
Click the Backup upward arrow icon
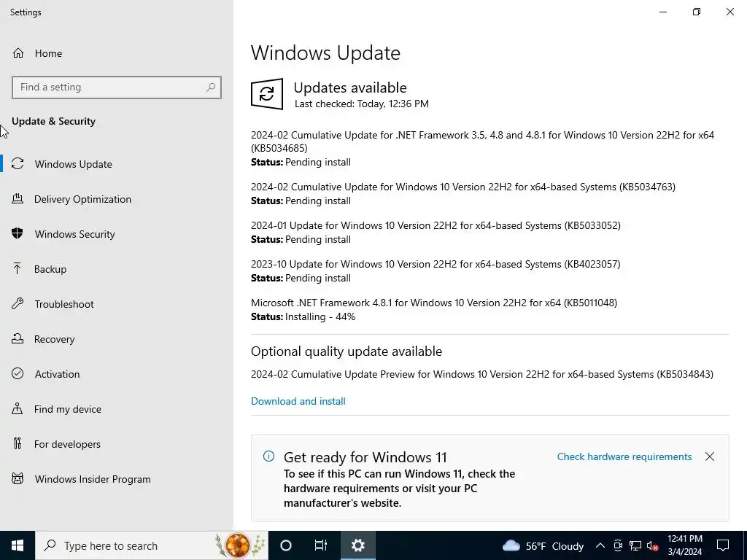[x=18, y=268]
